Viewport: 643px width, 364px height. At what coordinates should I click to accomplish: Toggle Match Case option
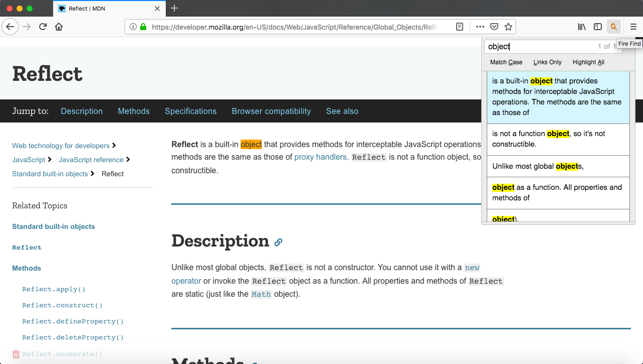[x=506, y=62]
